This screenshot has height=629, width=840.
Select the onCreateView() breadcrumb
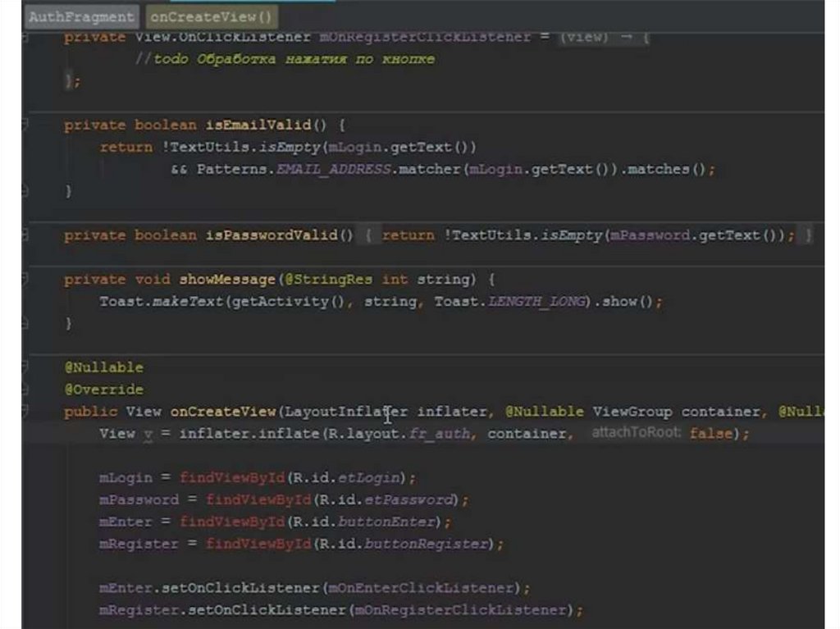point(211,16)
